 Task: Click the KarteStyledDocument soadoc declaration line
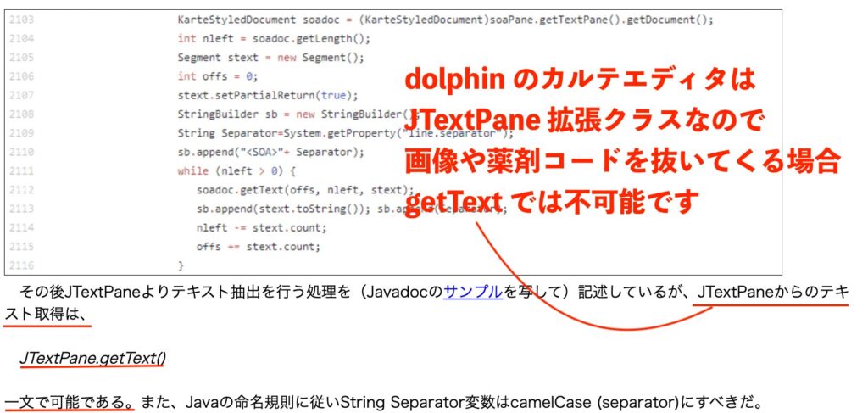tap(446, 20)
